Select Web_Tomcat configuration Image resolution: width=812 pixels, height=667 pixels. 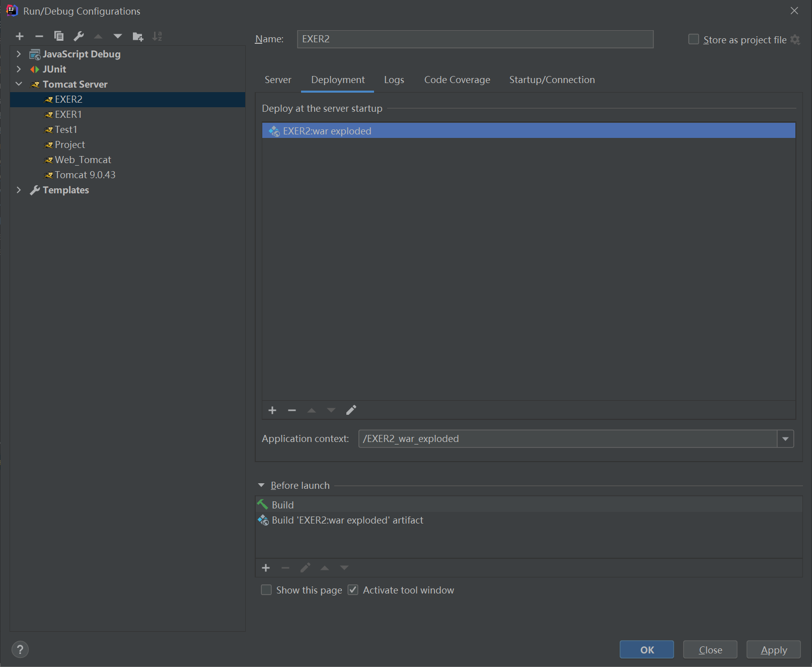128,160
